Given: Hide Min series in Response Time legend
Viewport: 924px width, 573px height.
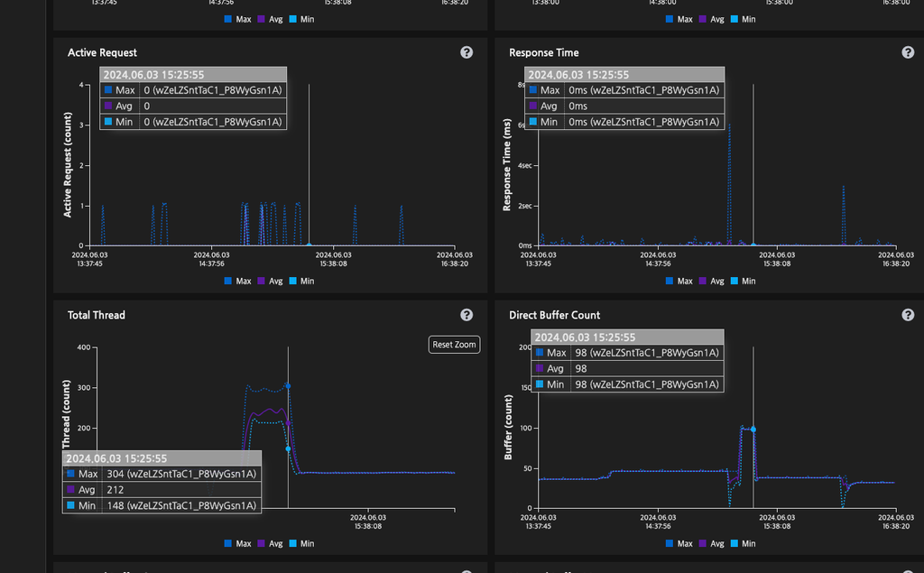Looking at the screenshot, I should (x=743, y=282).
